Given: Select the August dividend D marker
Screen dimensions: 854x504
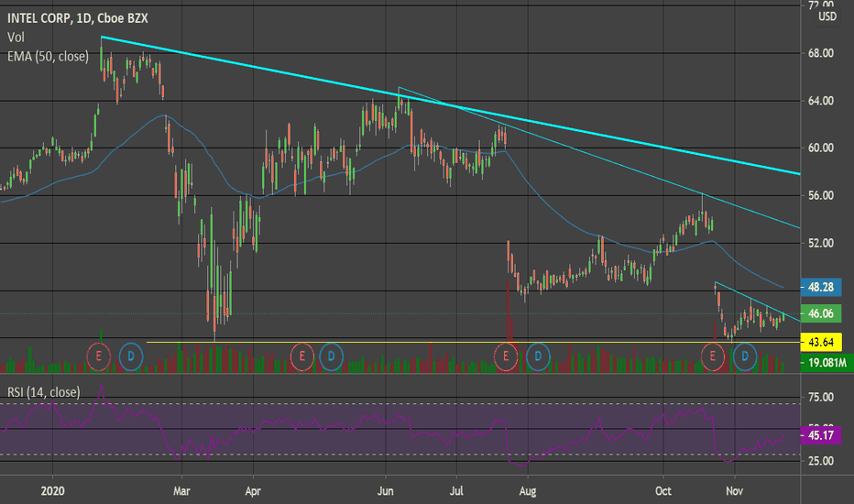Looking at the screenshot, I should click(538, 356).
